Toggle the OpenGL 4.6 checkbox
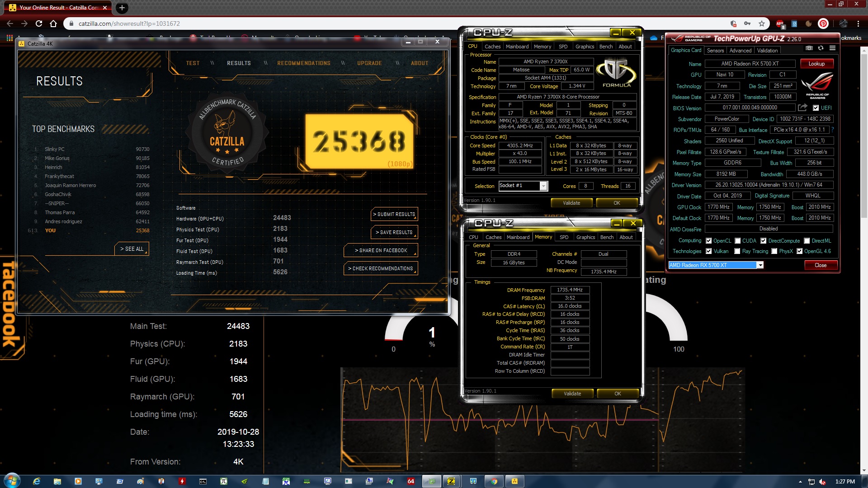868x488 pixels. click(x=799, y=251)
